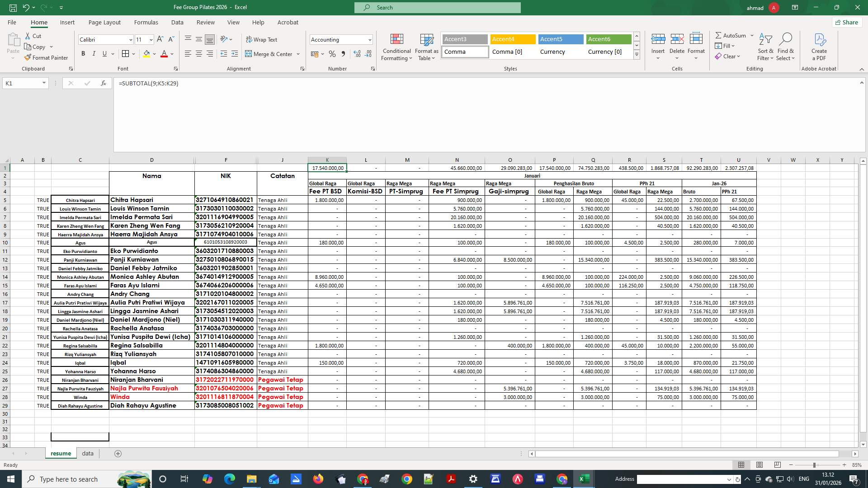Image resolution: width=868 pixels, height=488 pixels.
Task: Open Conditional Formatting options
Action: click(396, 47)
